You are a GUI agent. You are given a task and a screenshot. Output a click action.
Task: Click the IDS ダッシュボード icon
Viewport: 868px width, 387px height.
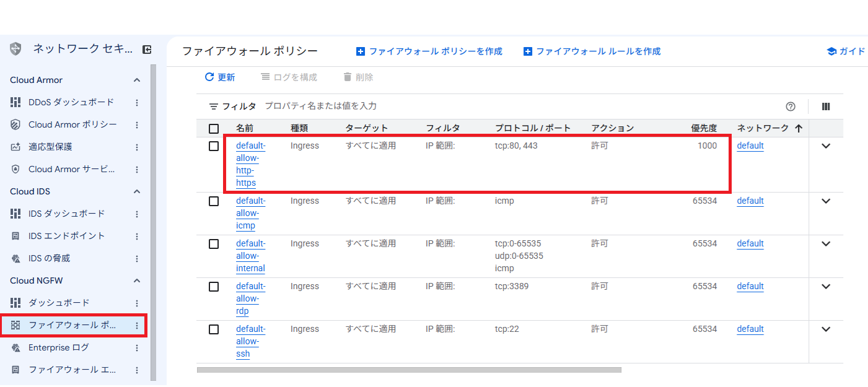coord(15,214)
